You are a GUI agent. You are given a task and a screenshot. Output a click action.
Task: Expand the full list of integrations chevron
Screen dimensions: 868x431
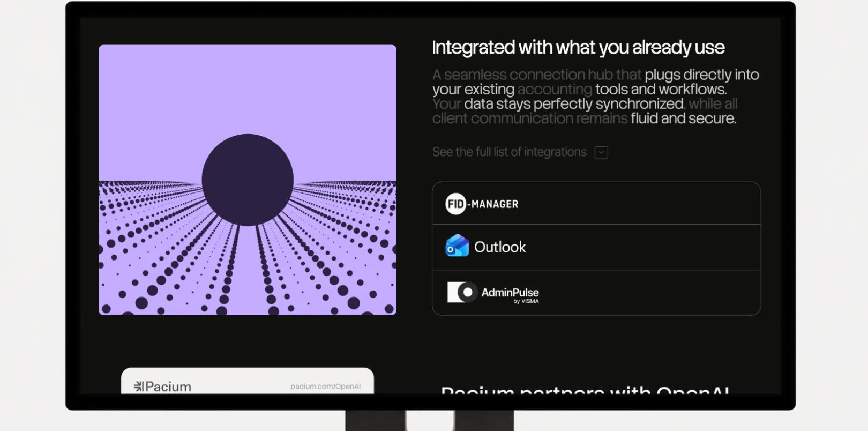click(x=601, y=152)
